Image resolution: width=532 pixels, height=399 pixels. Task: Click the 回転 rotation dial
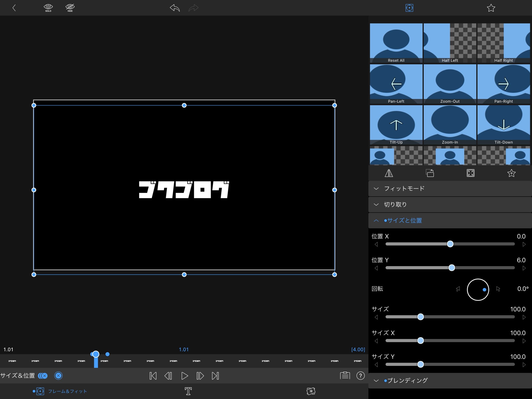click(x=478, y=289)
